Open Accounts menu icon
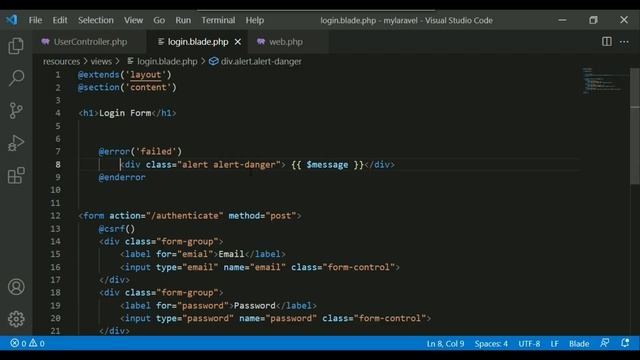Screen dimensions: 640x360 point(16,287)
